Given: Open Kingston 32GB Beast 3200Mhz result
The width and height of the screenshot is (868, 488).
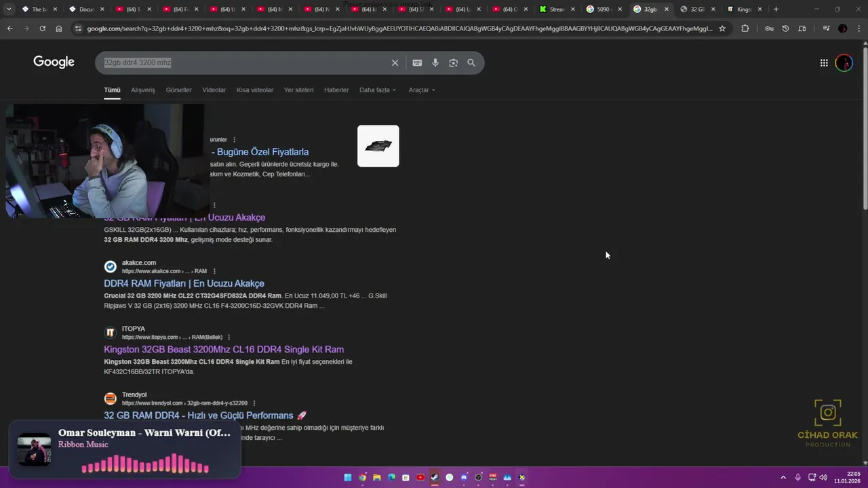Looking at the screenshot, I should tap(224, 350).
